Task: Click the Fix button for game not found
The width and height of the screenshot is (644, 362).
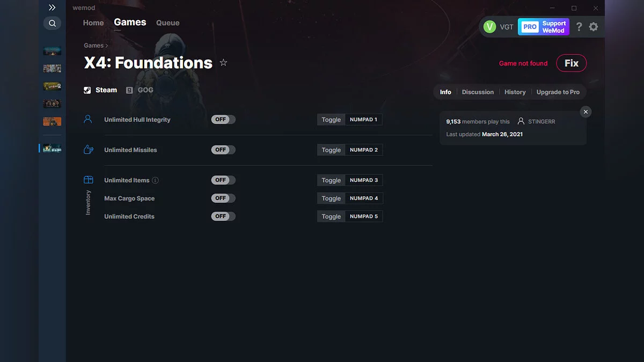Action: coord(571,63)
